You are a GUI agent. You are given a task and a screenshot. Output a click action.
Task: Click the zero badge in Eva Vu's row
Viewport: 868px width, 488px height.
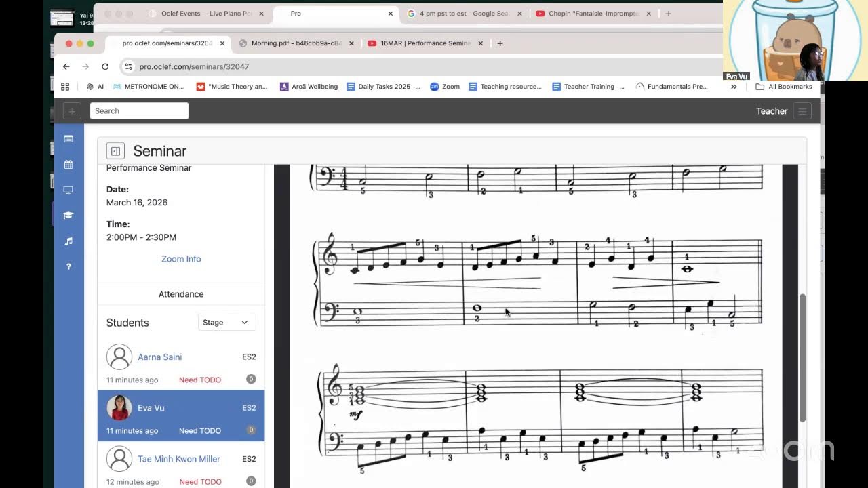(251, 430)
